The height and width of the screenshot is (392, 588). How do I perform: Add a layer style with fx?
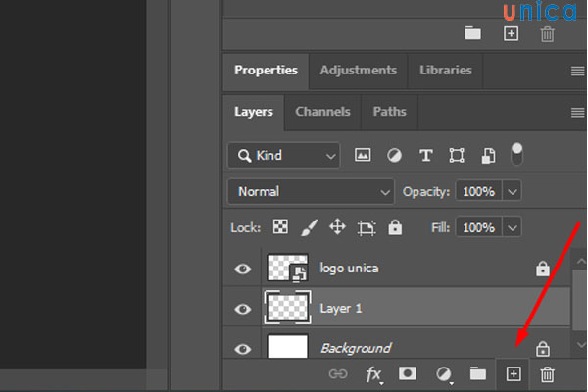[x=373, y=374]
